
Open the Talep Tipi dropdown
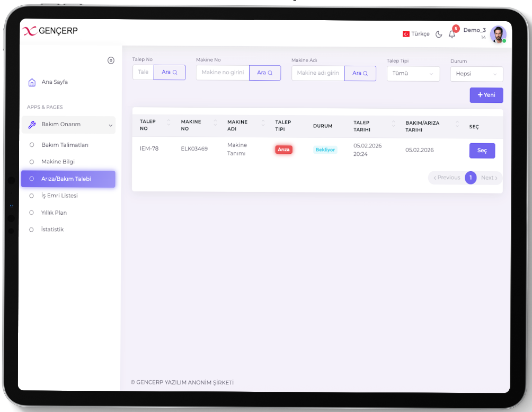click(413, 74)
